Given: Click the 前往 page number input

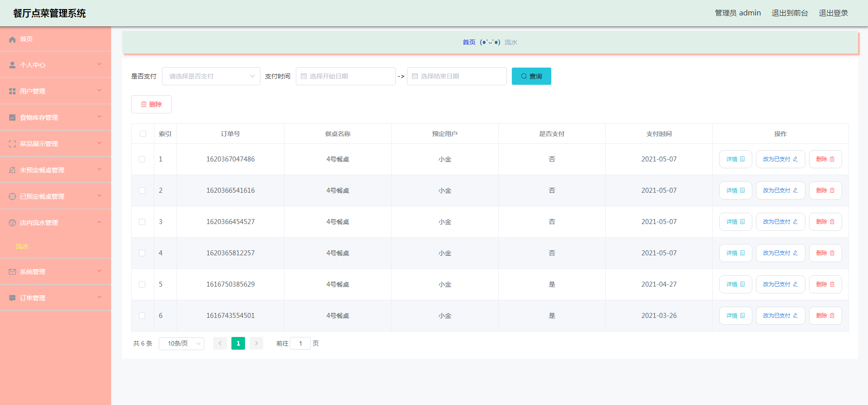Looking at the screenshot, I should click(x=300, y=343).
